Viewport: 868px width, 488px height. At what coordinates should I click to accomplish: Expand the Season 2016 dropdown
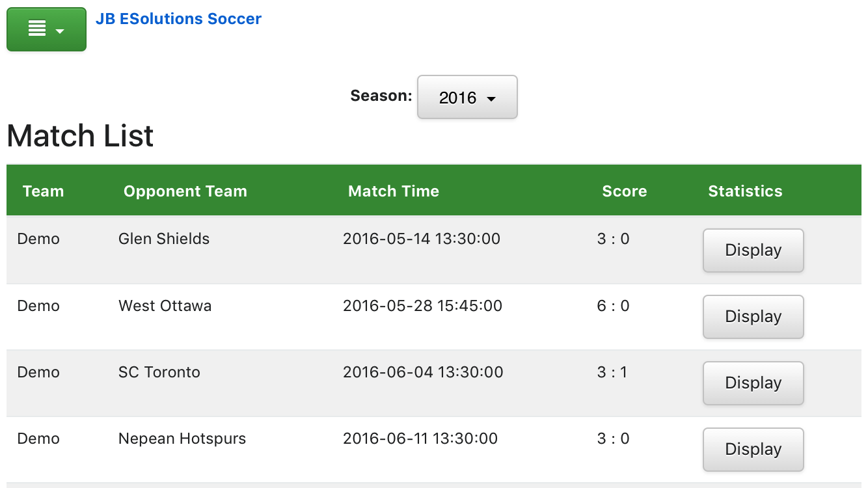[x=467, y=98]
